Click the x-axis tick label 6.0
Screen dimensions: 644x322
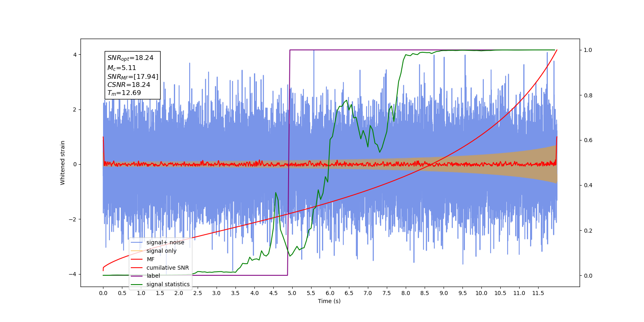point(330,293)
